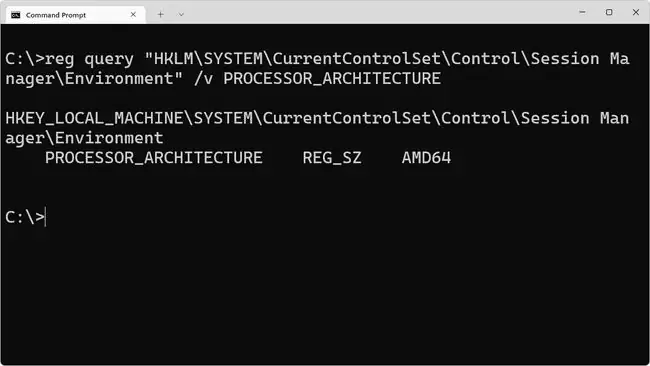This screenshot has height=366, width=650.
Task: Click PROCESSOR_ARCHITECTURE in the typed command
Action: 332,79
